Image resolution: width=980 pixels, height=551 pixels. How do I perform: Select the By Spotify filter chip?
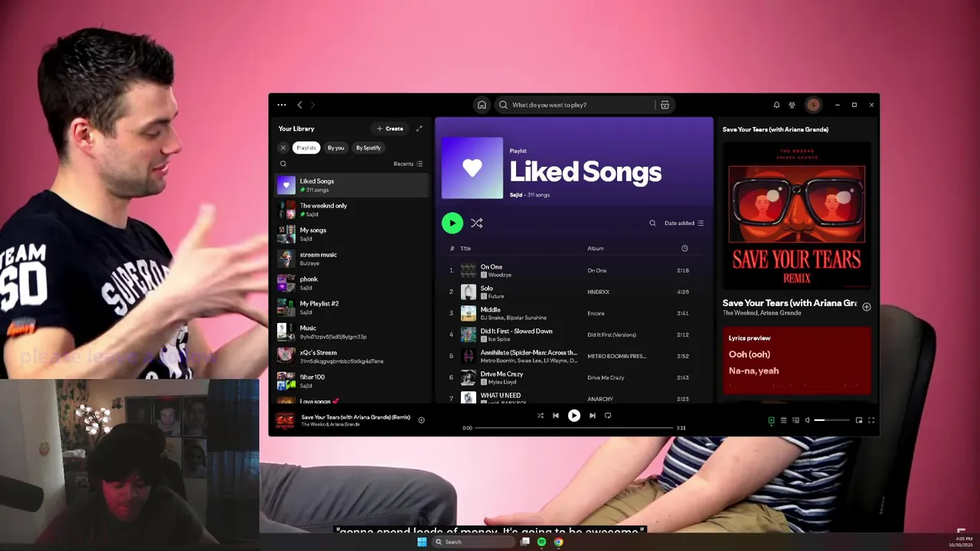click(368, 148)
